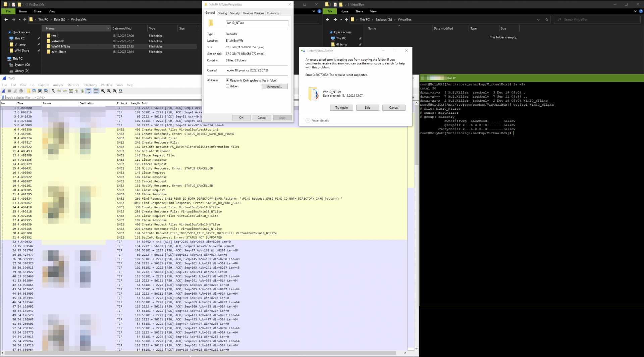Open the Capture menu in Wireshark
Viewport: 644px width, 357px height.
(44, 85)
